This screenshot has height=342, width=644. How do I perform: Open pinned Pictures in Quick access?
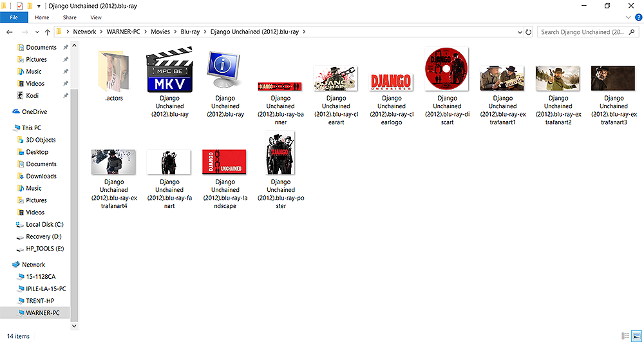click(x=36, y=59)
